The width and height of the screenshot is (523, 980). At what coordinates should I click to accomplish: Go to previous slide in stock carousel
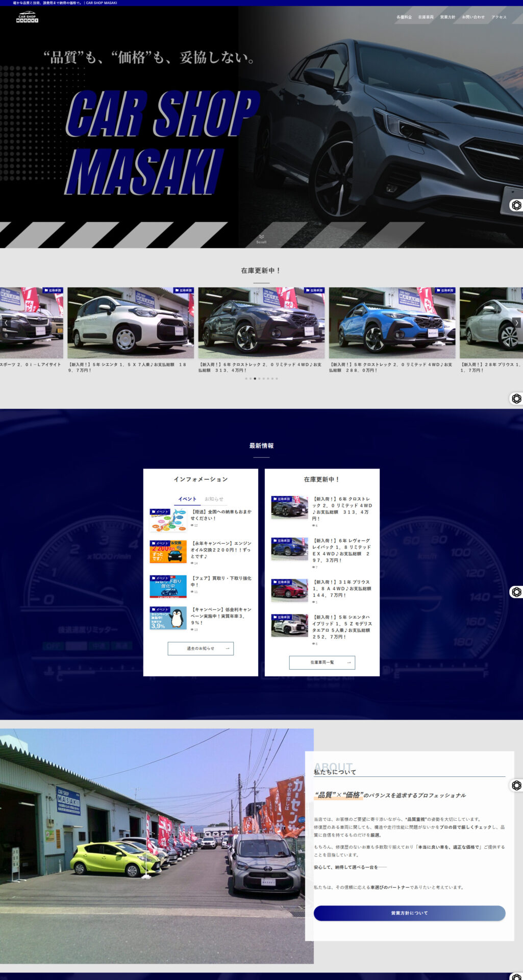(x=6, y=323)
